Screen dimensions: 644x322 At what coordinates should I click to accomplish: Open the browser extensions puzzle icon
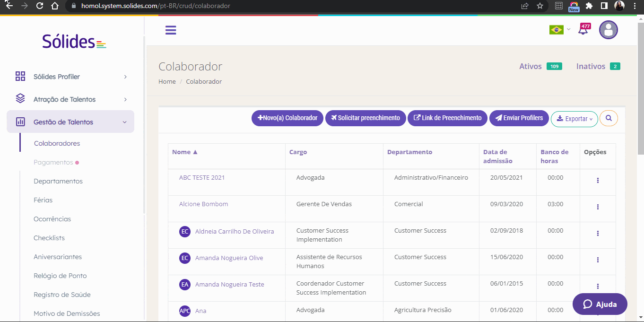click(589, 6)
